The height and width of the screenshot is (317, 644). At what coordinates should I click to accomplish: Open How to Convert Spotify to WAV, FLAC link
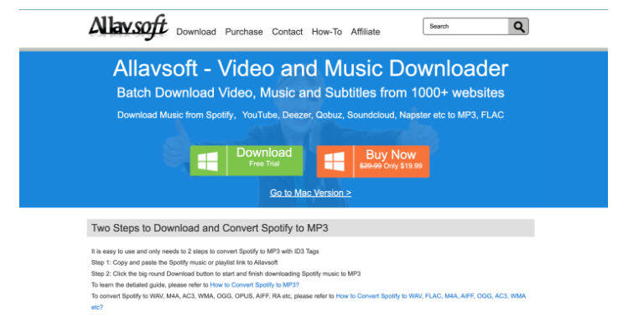(x=308, y=301)
